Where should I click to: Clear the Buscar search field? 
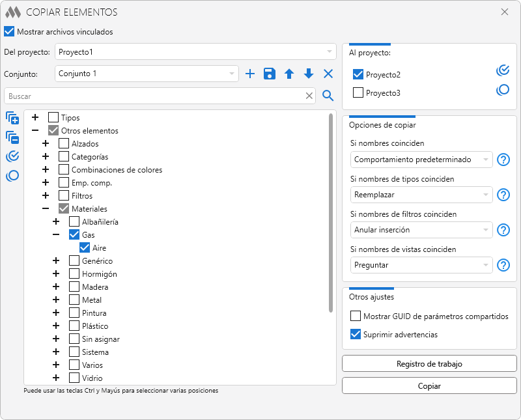(309, 96)
